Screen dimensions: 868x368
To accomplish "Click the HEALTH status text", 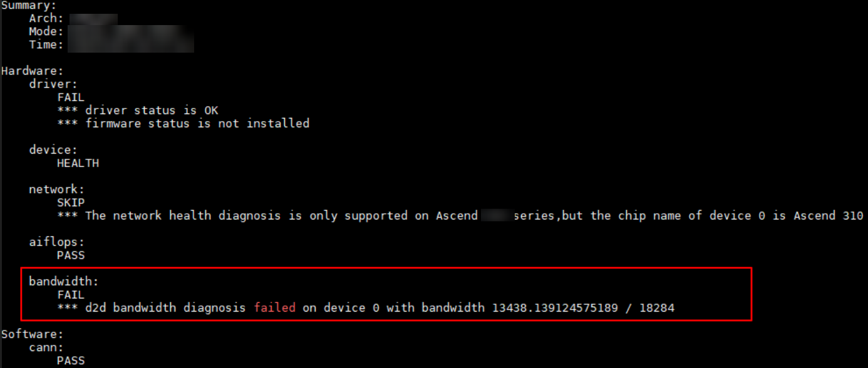I will pyautogui.click(x=78, y=163).
